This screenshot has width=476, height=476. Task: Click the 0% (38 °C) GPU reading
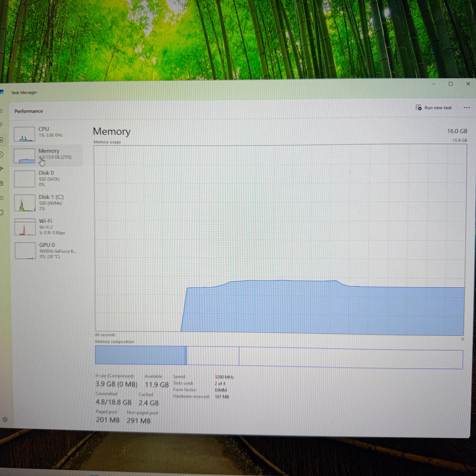point(50,257)
